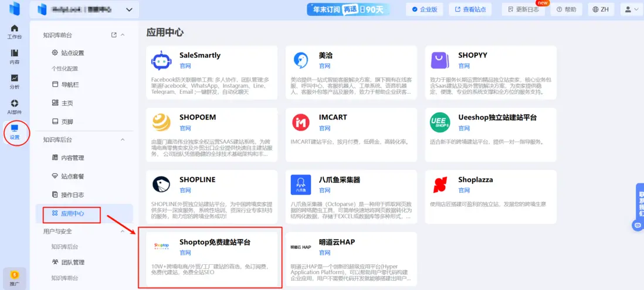Click the 联系我们 side tab
Viewport: 644px width, 290px height.
click(640, 202)
